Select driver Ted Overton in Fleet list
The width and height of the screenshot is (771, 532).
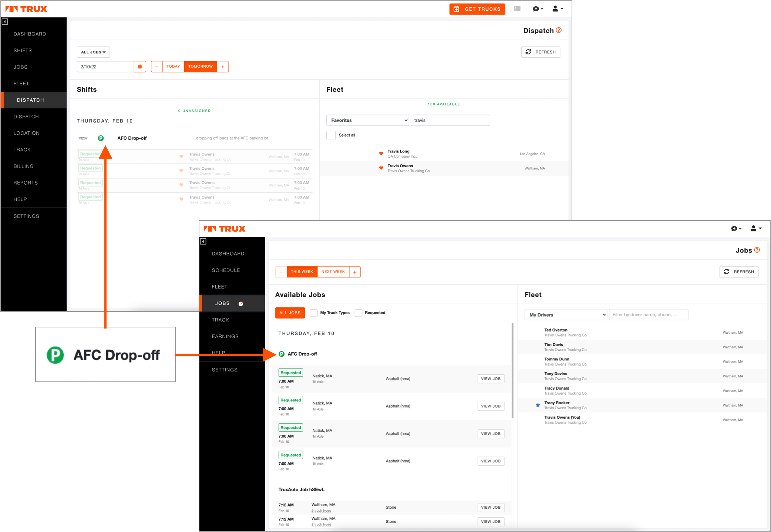[642, 333]
